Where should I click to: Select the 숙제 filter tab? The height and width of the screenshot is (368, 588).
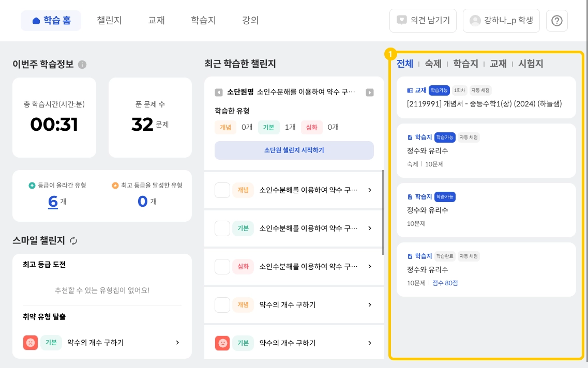click(x=433, y=64)
